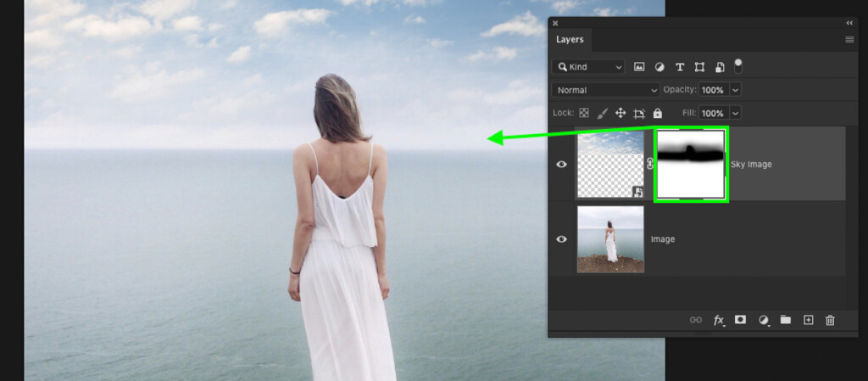Click the Opacity 100% value field

714,90
